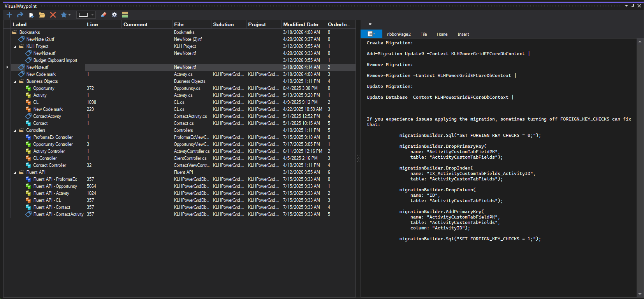Viewport: 644px width, 299px height.
Task: Click the yellow bookmark icon beside Activity row
Action: [x=28, y=95]
